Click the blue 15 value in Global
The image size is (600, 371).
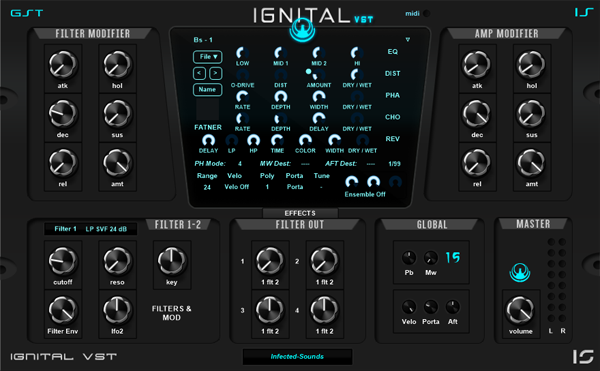(x=453, y=257)
